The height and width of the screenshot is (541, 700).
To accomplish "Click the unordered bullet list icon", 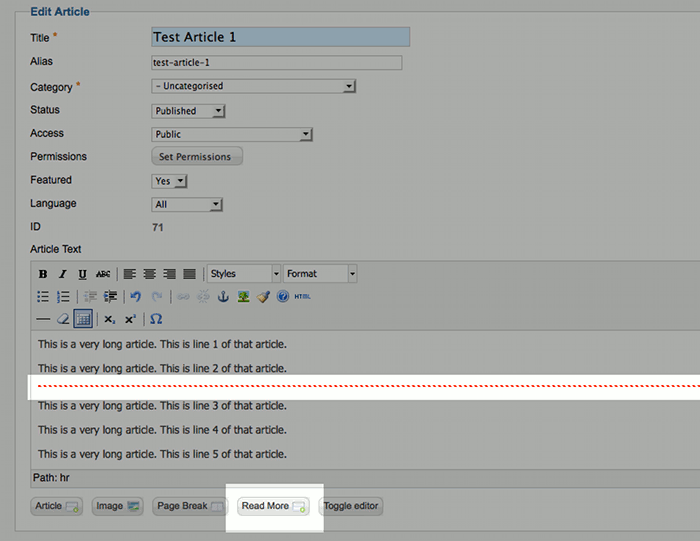I will pos(43,297).
